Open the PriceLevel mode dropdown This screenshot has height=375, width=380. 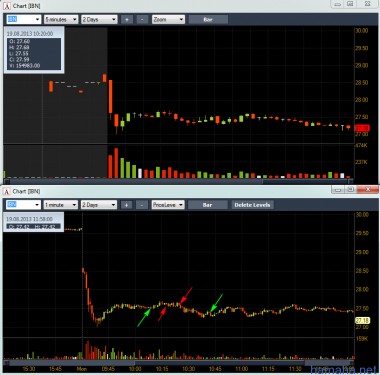[168, 205]
